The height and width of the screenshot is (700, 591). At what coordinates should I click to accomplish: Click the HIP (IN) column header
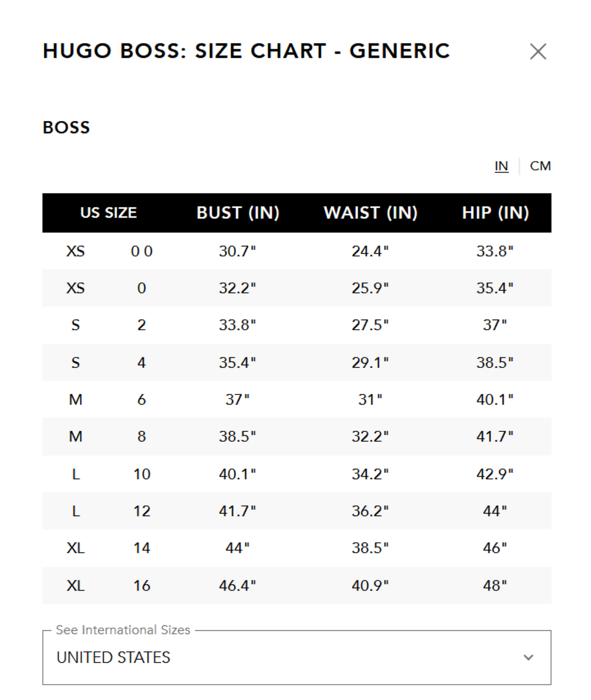(x=495, y=212)
